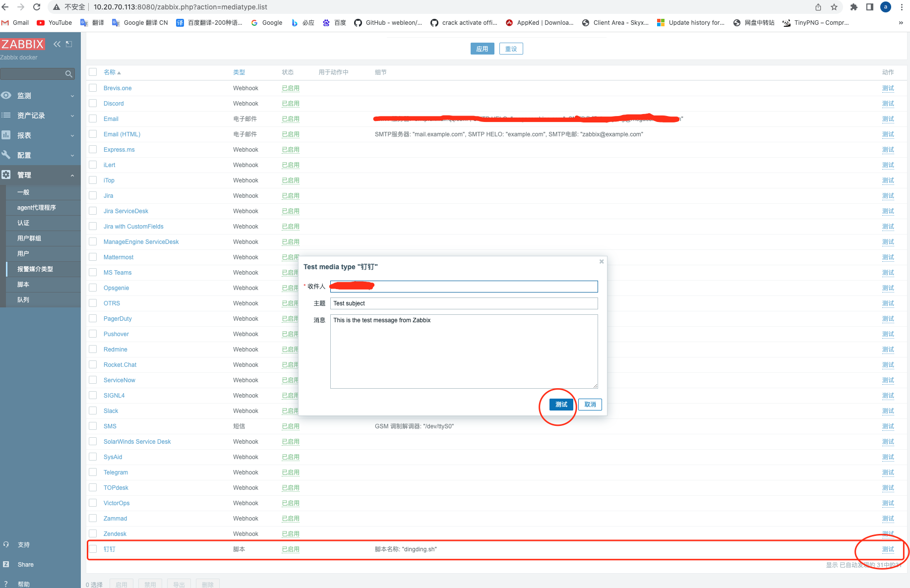Check the Zendesk row checkbox

coord(93,533)
